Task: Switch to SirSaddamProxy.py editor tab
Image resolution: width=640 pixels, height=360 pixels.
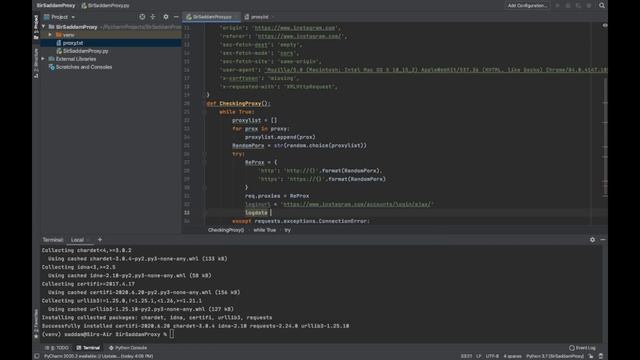Action: [211, 17]
